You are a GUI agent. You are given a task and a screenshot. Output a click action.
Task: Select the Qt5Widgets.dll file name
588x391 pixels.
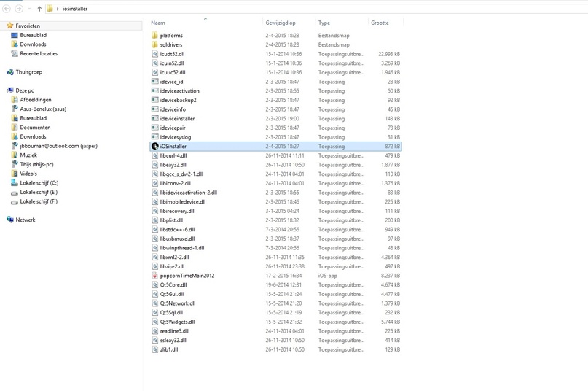[x=177, y=322]
